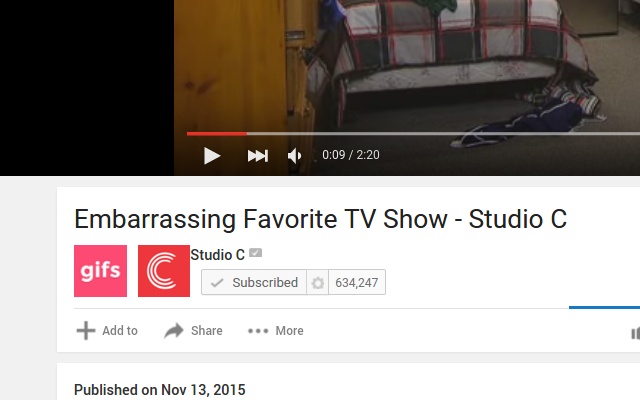Click the video title text
The image size is (640, 400).
[320, 219]
